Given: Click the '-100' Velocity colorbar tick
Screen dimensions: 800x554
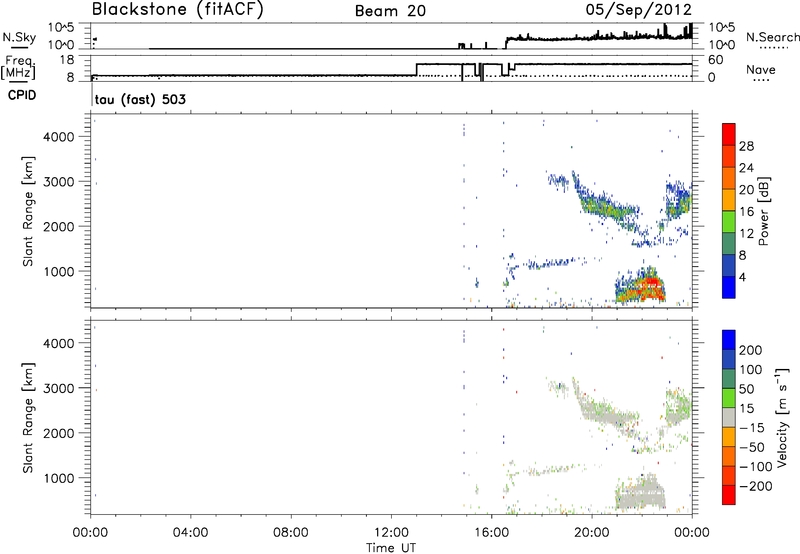Looking at the screenshot, I should tap(755, 467).
